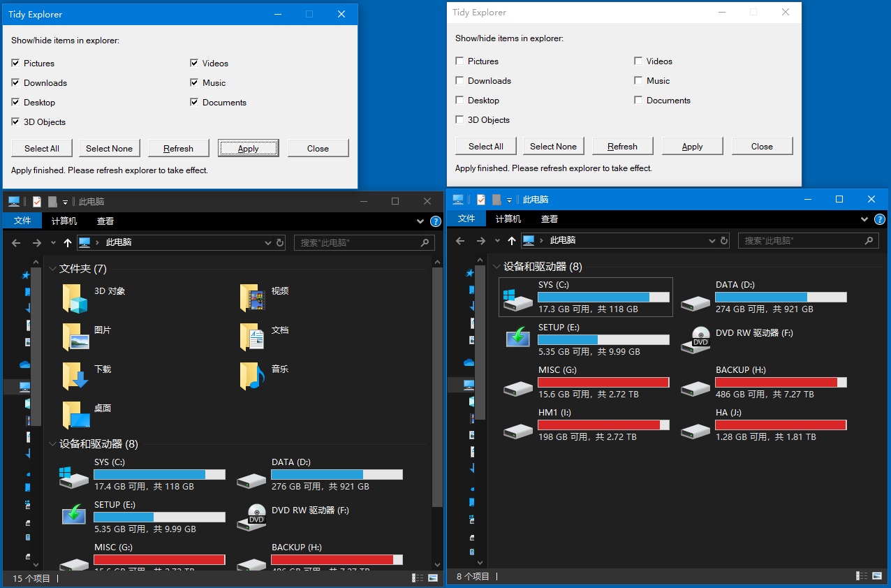Viewport: 891px width, 588px height.
Task: Open the 音乐 music folder
Action: coord(265,376)
